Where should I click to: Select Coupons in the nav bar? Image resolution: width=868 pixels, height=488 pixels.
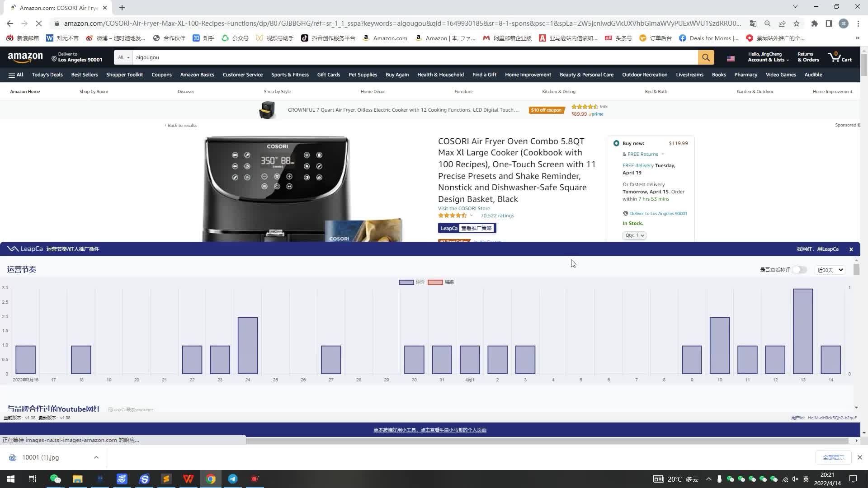(x=161, y=75)
